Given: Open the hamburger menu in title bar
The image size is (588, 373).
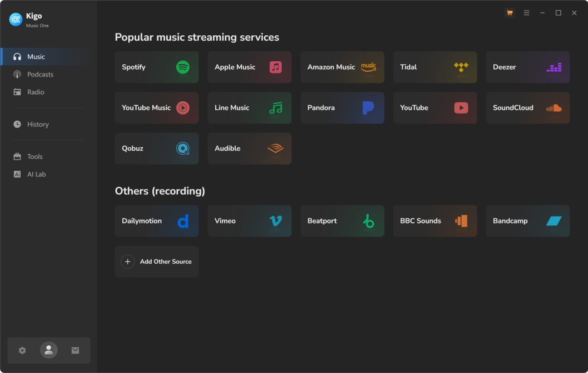Looking at the screenshot, I should click(526, 13).
